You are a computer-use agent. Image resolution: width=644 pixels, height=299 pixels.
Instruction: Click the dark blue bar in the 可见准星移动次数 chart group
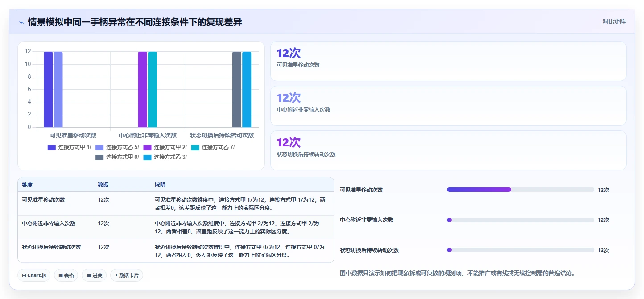(48, 89)
